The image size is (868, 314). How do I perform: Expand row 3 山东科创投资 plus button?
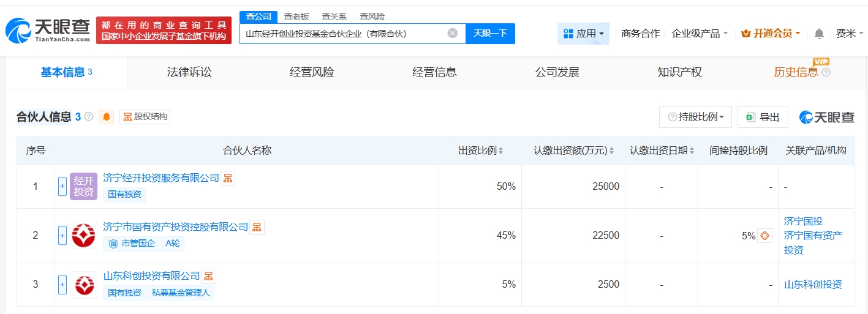point(62,284)
